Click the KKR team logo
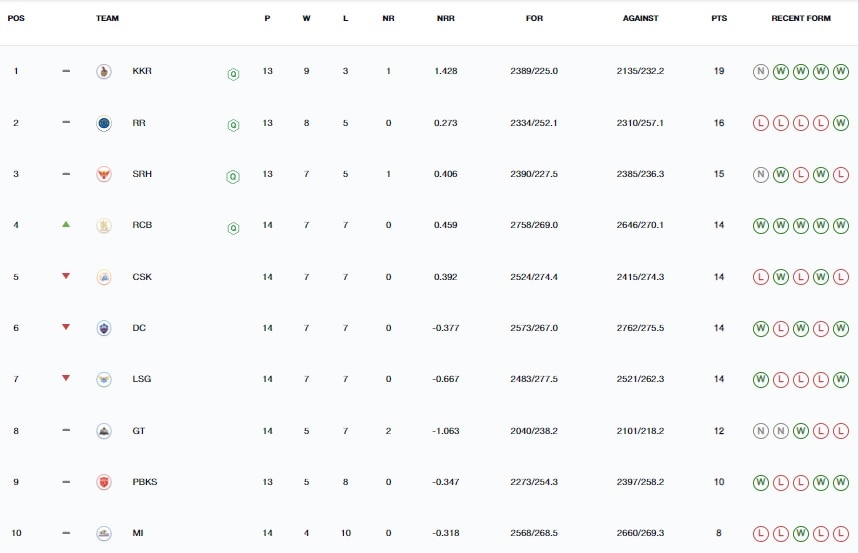 pyautogui.click(x=104, y=71)
